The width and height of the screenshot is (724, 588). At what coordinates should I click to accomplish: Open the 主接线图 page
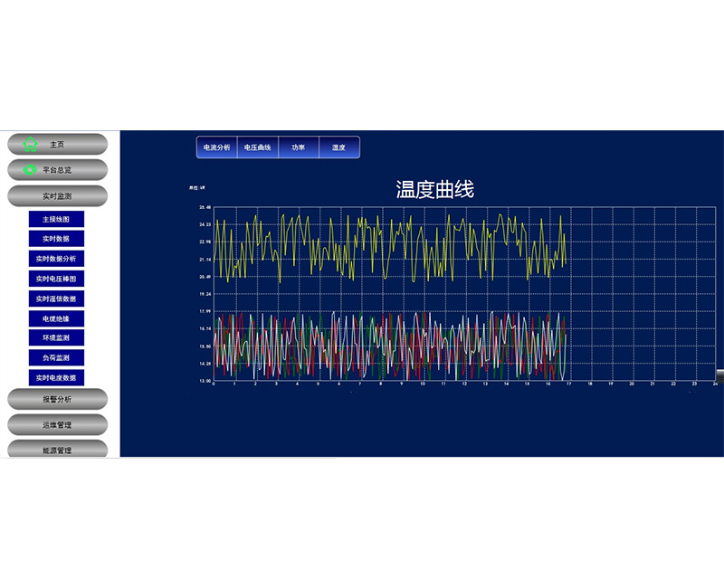coord(56,219)
